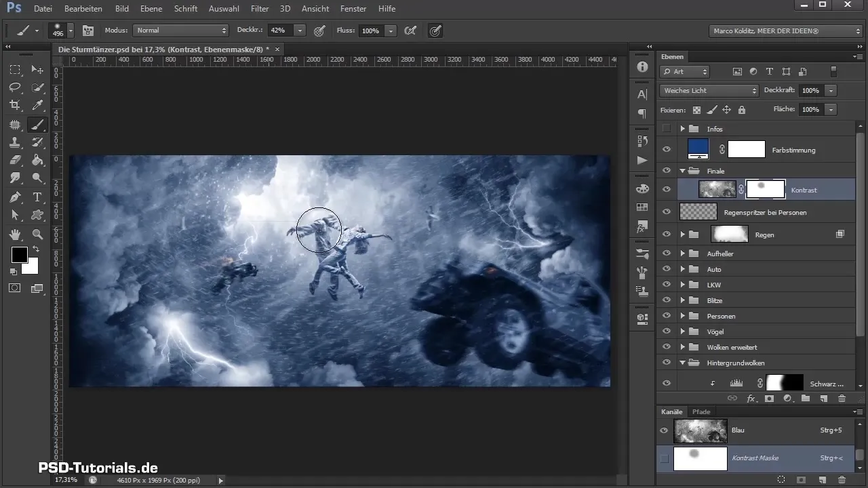Screen dimensions: 868x488
Task: Hide the Finale group
Action: point(666,171)
